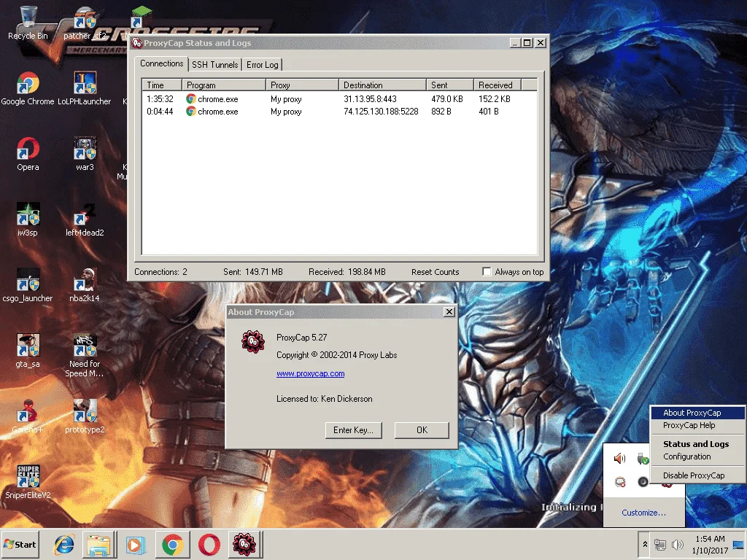747x560 pixels.
Task: Select ProxyCap Help menu entry
Action: point(697,425)
